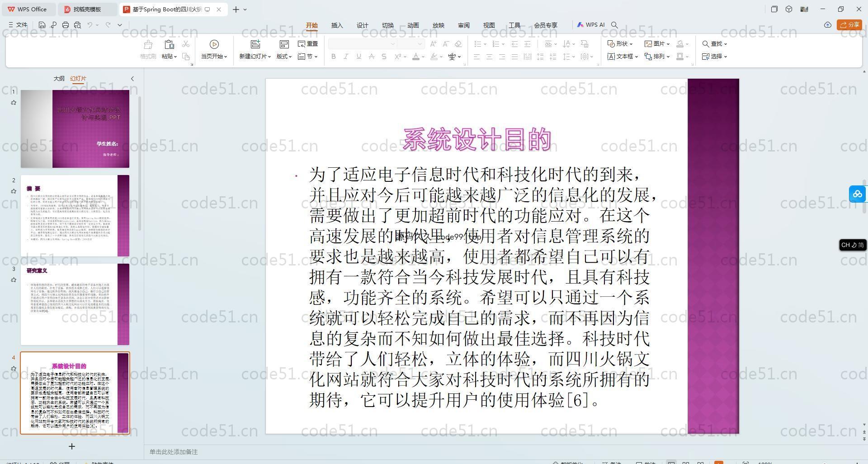The image size is (868, 464).
Task: Toggle Italic formatting
Action: [346, 57]
